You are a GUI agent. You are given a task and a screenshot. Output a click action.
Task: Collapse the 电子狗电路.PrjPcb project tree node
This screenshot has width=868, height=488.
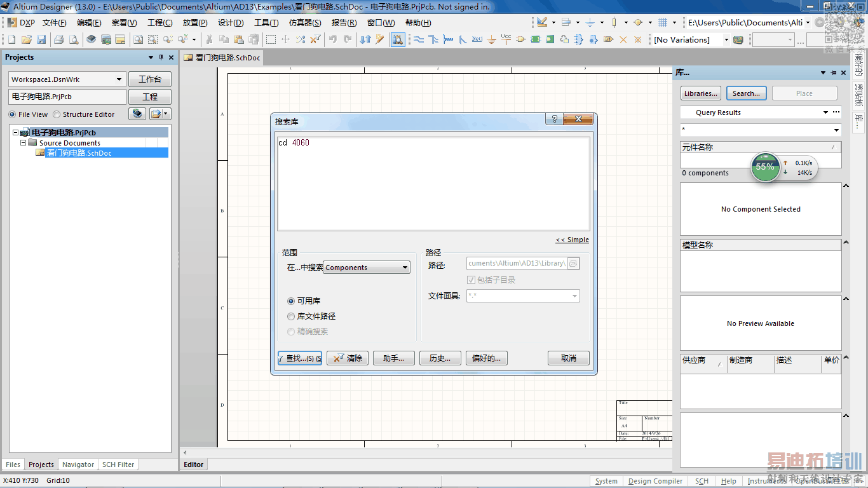click(16, 133)
